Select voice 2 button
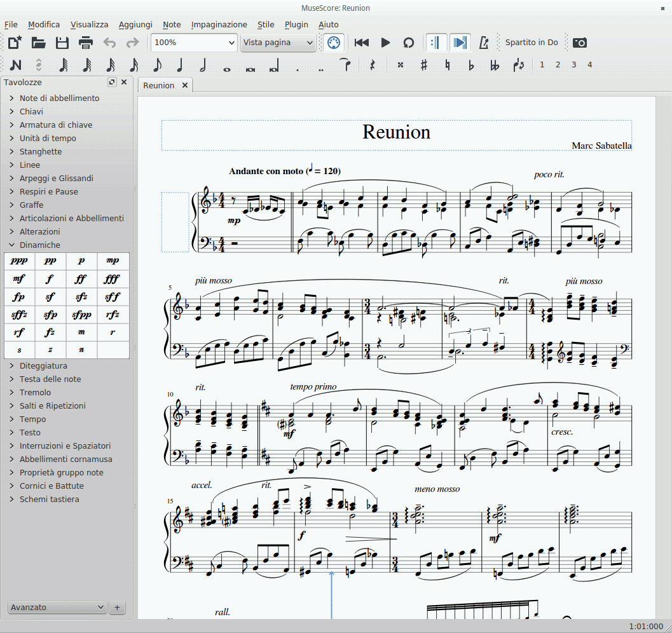672x633 pixels. (x=558, y=65)
